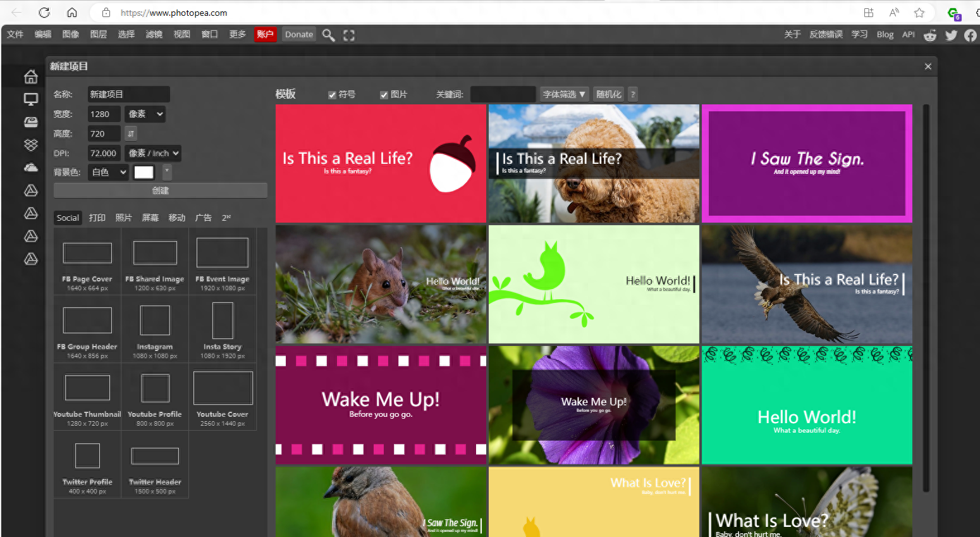Toggle the 符号 checkbox
Screen dimensions: 980x537
pyautogui.click(x=332, y=95)
